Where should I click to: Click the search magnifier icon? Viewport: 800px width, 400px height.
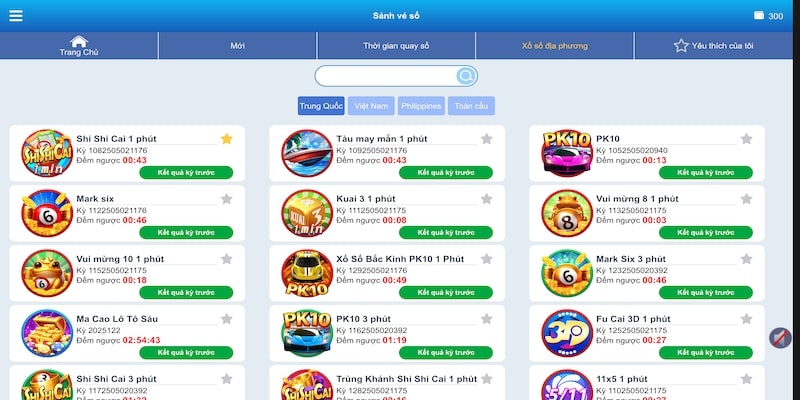[x=466, y=76]
